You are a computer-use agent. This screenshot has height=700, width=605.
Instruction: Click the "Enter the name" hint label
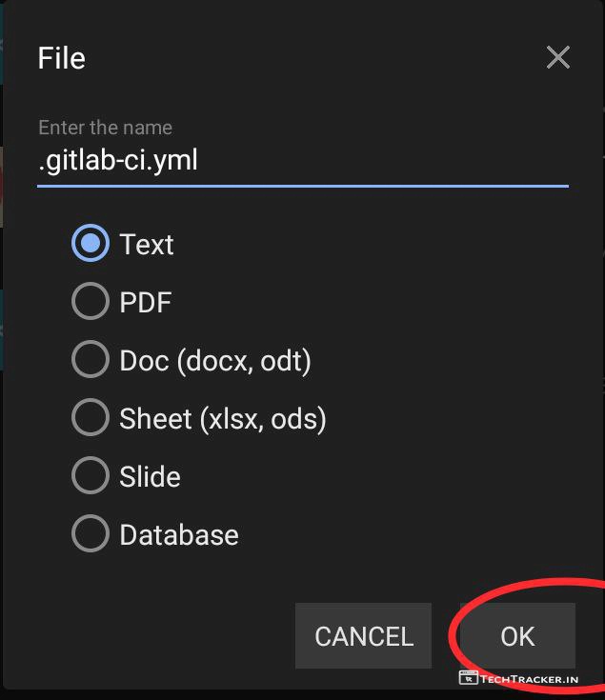coord(105,127)
